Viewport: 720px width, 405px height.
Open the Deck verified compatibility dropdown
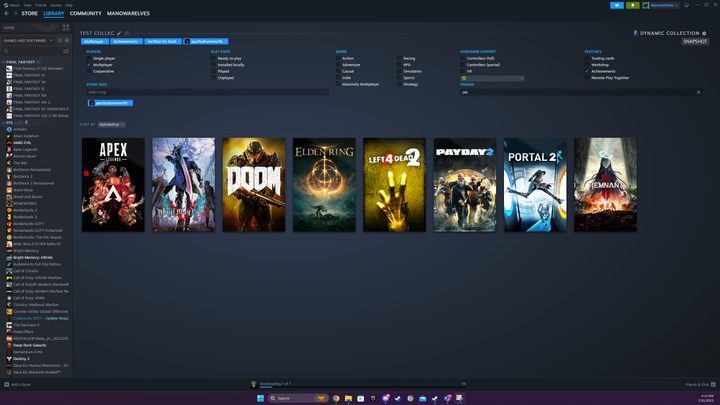[x=492, y=79]
